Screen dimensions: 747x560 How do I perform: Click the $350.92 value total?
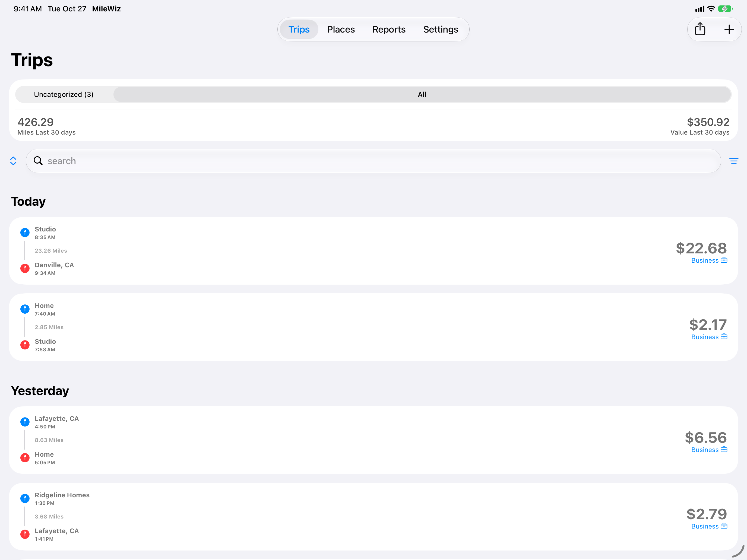[708, 122]
